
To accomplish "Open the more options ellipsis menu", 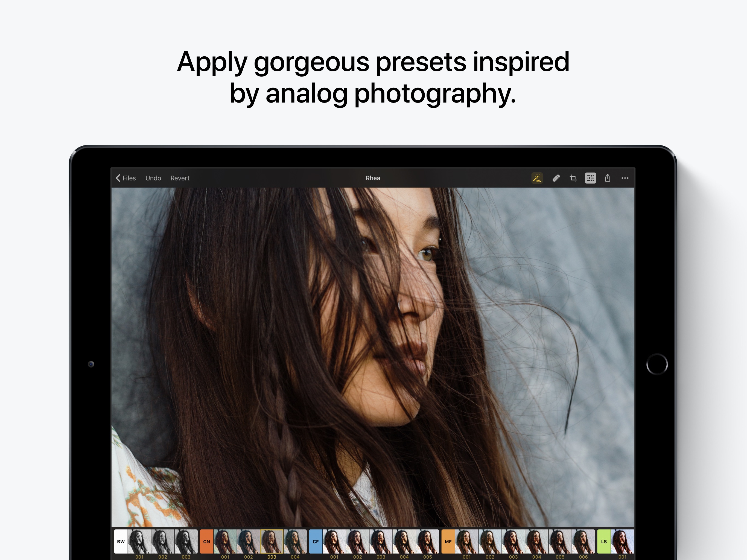I will [625, 178].
